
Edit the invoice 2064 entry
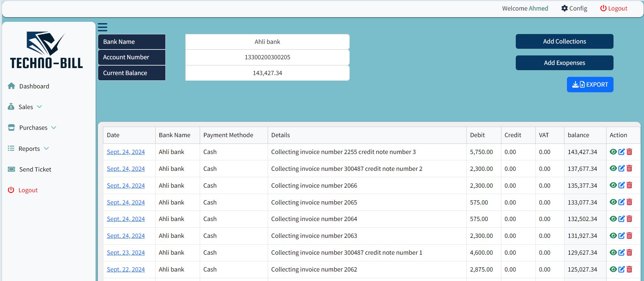coord(622,219)
